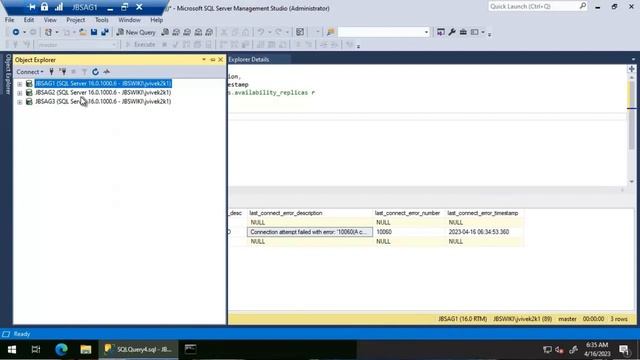Click SQLQuery4.sql taskbar button
This screenshot has height=360, width=640.
point(138,349)
